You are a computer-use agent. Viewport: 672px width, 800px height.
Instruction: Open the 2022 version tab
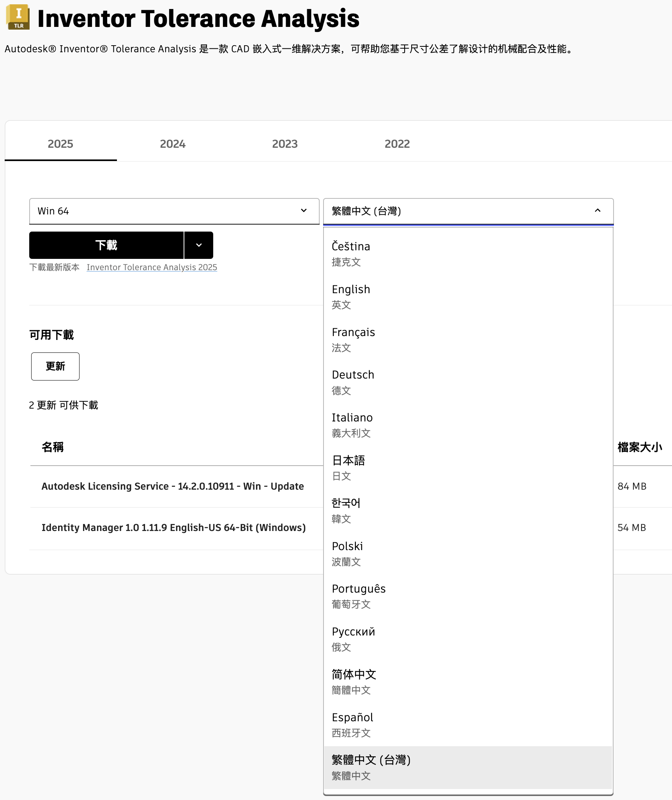click(397, 144)
